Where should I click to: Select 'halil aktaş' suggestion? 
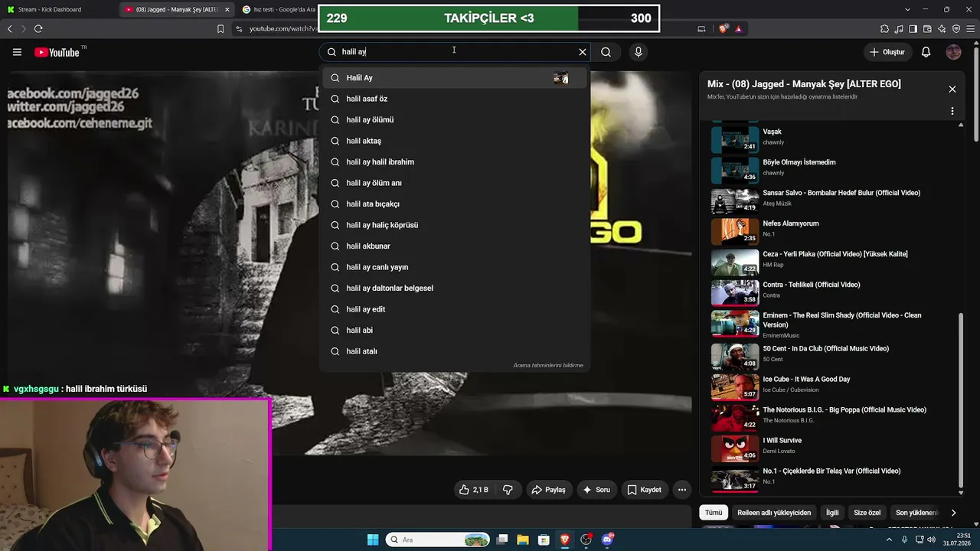[455, 141]
